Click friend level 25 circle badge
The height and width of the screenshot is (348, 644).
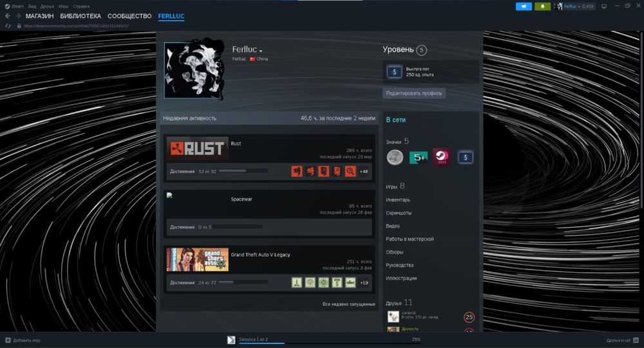click(469, 317)
